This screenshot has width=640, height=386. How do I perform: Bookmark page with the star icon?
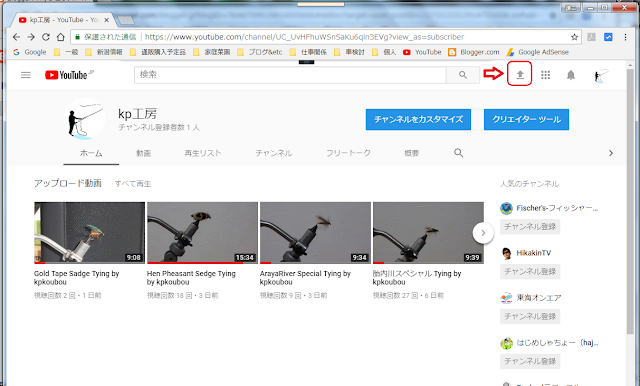click(574, 37)
